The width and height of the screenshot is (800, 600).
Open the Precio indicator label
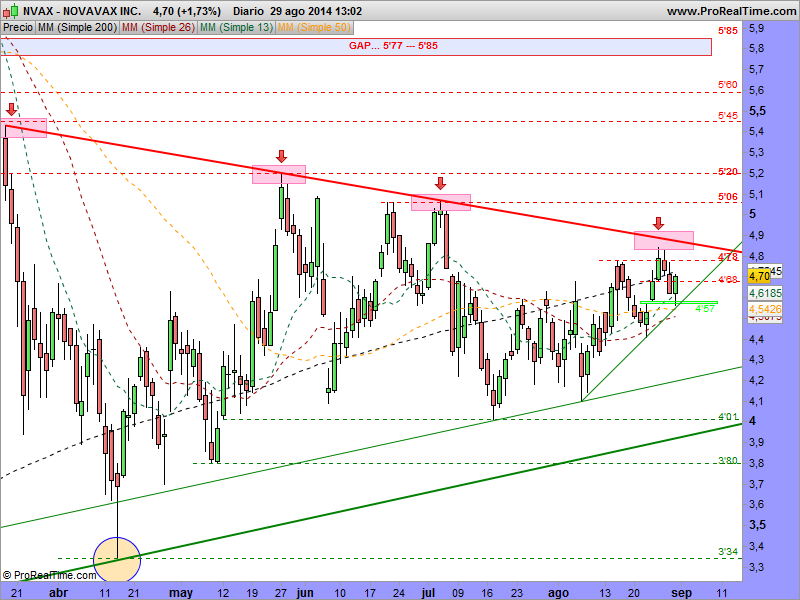pos(18,28)
